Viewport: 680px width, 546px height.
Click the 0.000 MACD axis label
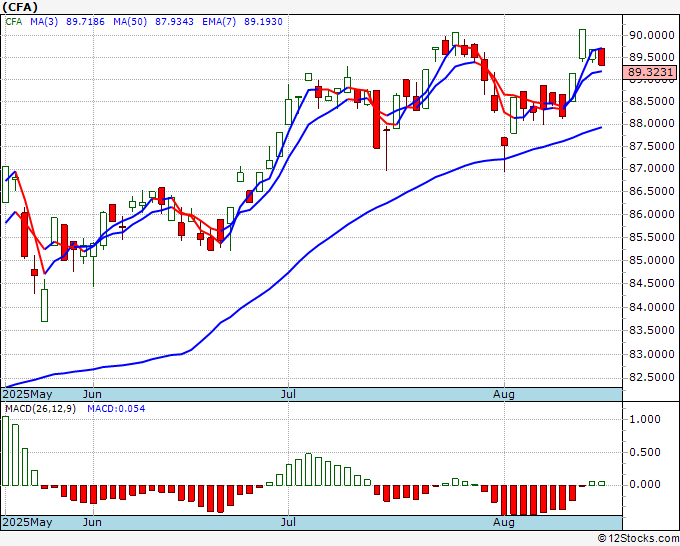[x=644, y=484]
